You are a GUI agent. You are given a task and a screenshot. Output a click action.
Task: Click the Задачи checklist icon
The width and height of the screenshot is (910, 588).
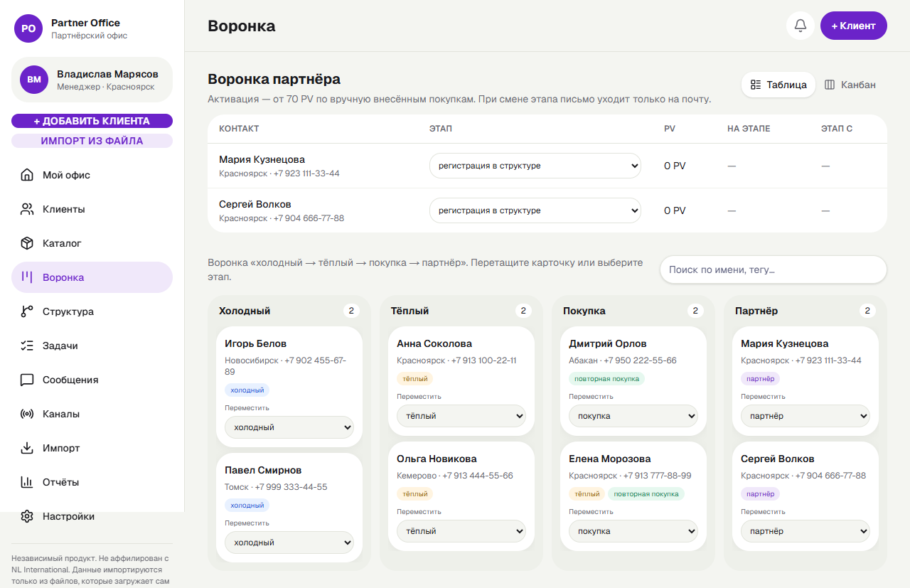click(x=27, y=346)
